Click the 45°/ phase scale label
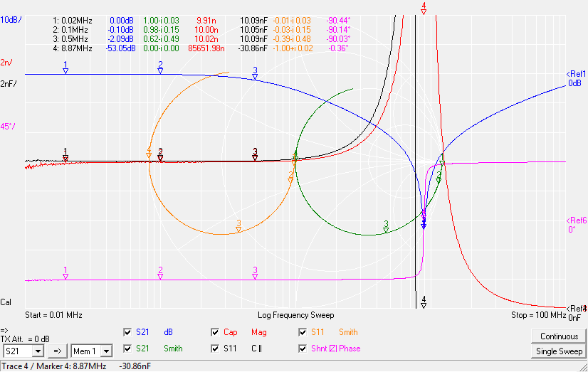588x372 pixels. point(8,127)
